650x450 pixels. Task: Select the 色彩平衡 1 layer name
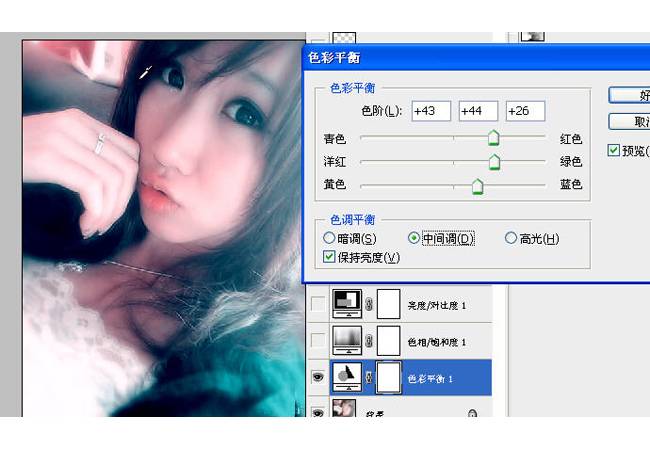pos(430,379)
